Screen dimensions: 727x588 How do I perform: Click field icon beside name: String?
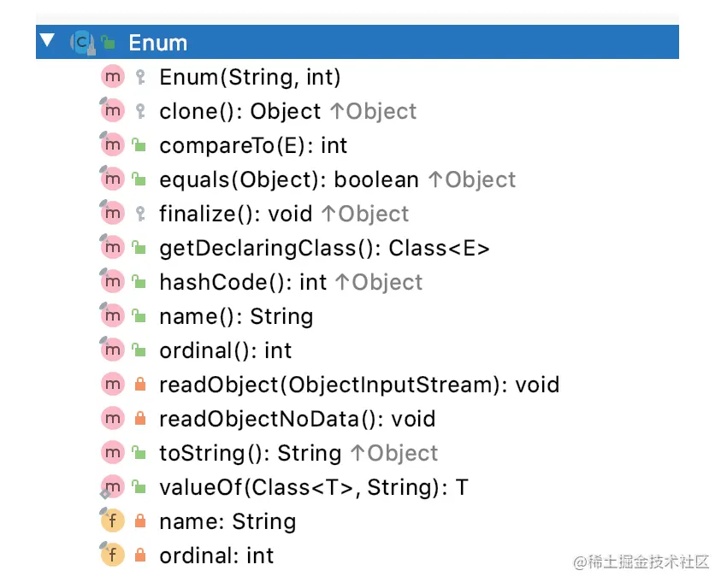pyautogui.click(x=113, y=521)
